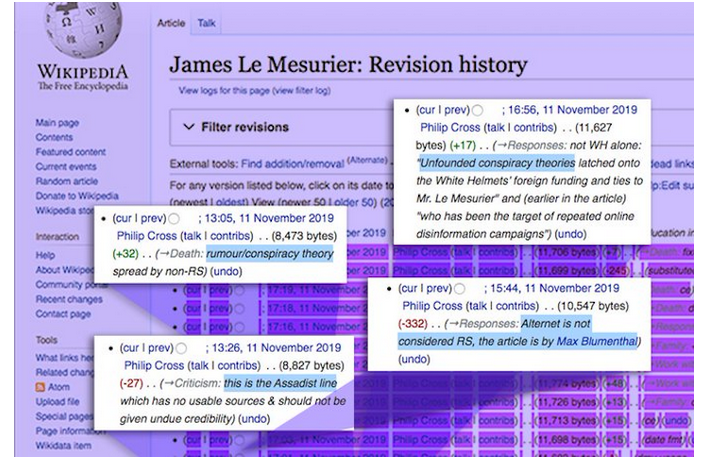The width and height of the screenshot is (714, 463).
Task: Switch to the Article tab
Action: 171,23
